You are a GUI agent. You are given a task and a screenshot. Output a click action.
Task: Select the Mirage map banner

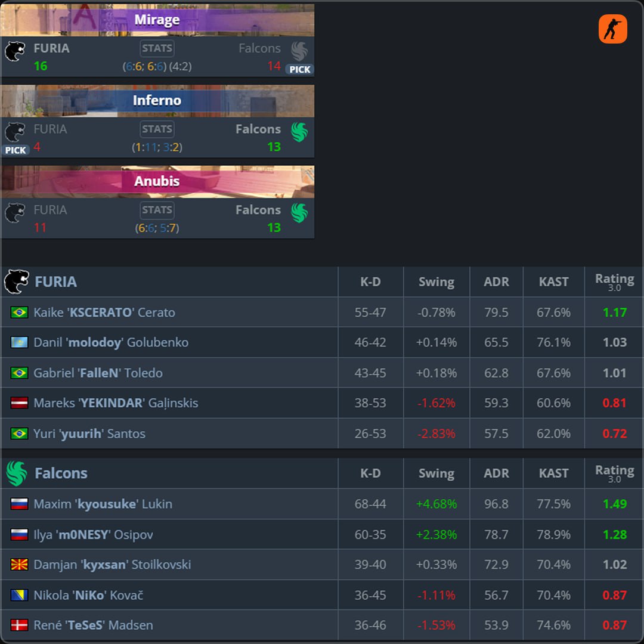pyautogui.click(x=157, y=20)
